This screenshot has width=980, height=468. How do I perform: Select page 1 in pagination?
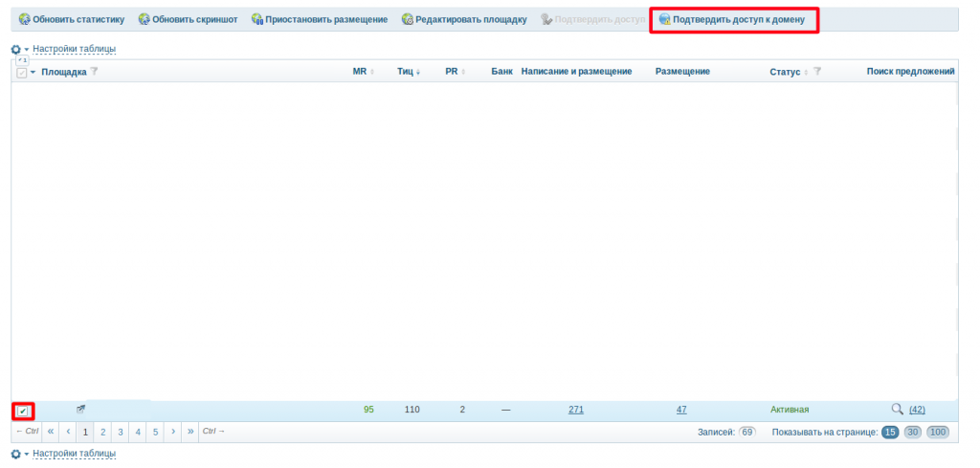[85, 432]
